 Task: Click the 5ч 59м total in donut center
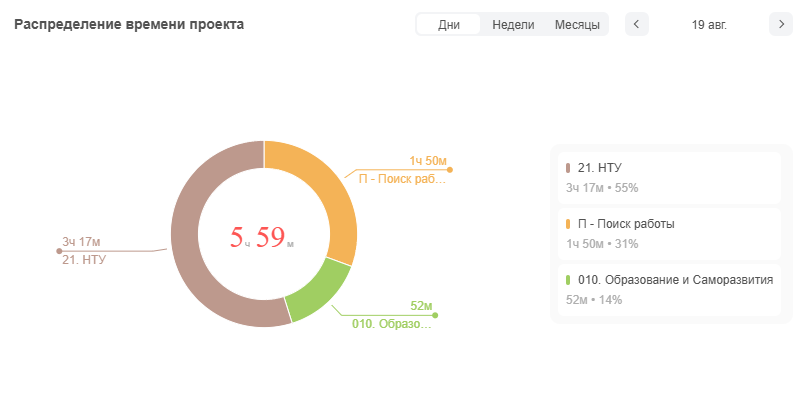(263, 237)
